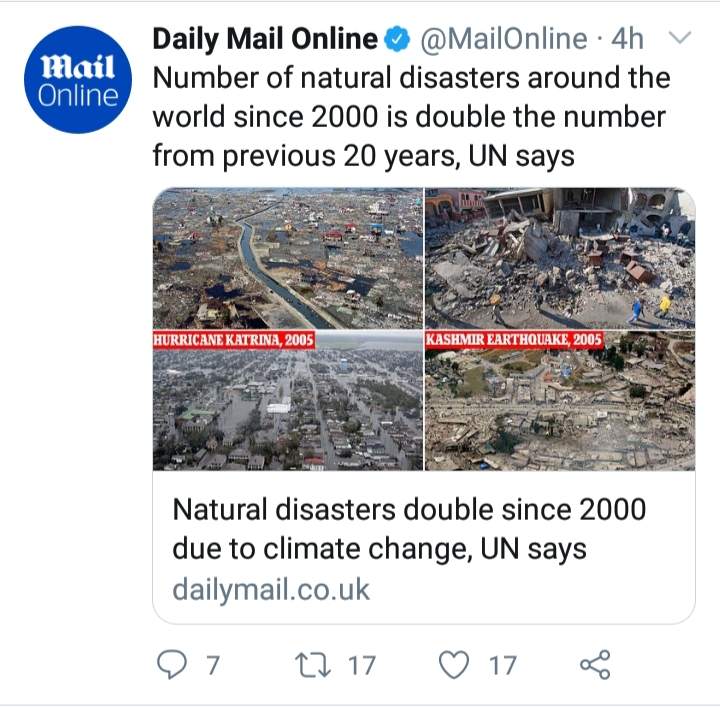Open the article headline in link card

pyautogui.click(x=409, y=529)
